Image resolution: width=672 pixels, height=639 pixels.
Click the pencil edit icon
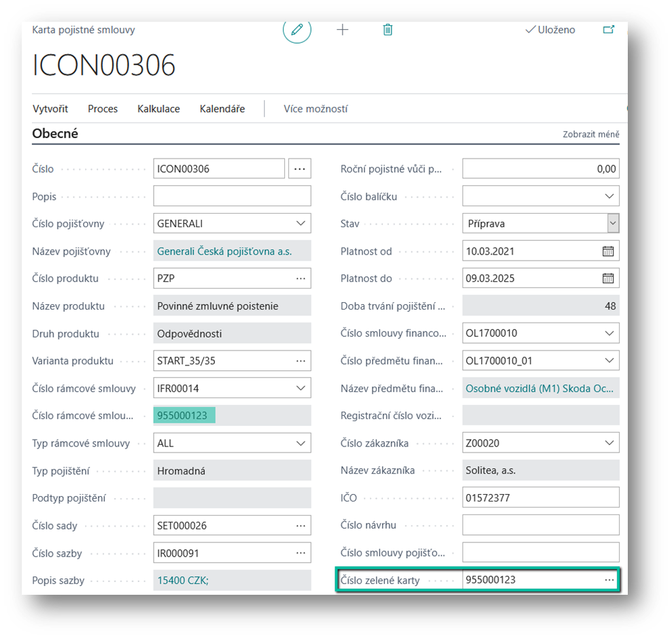tap(297, 30)
